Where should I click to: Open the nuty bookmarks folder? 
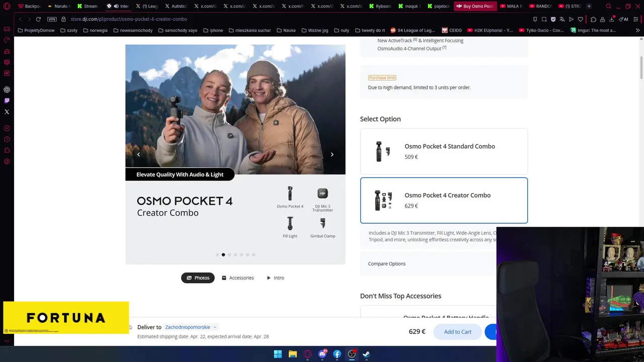click(x=341, y=30)
